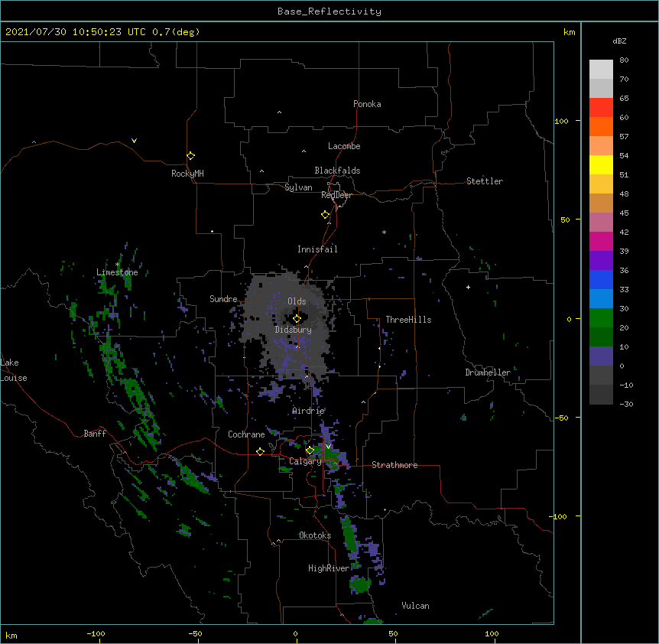Screen dimensions: 659x644
Task: Select the bright green 20-30 dBZ swatch
Action: 601,318
